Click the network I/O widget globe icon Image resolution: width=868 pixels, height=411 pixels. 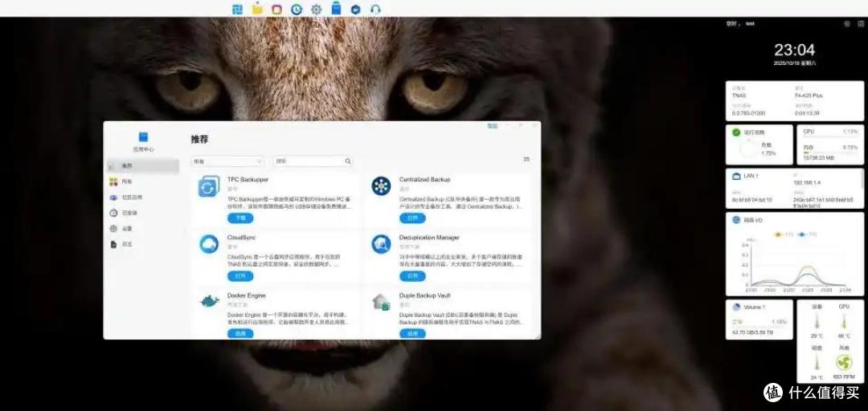(736, 220)
